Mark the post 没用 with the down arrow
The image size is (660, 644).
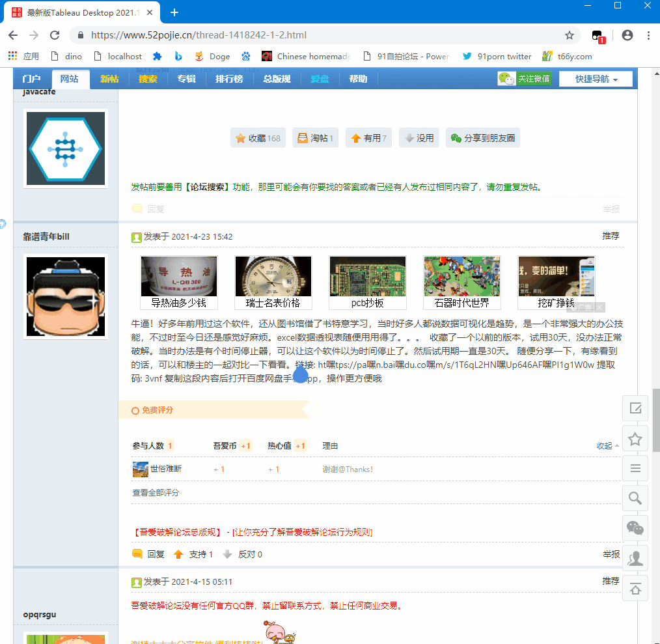pos(419,137)
